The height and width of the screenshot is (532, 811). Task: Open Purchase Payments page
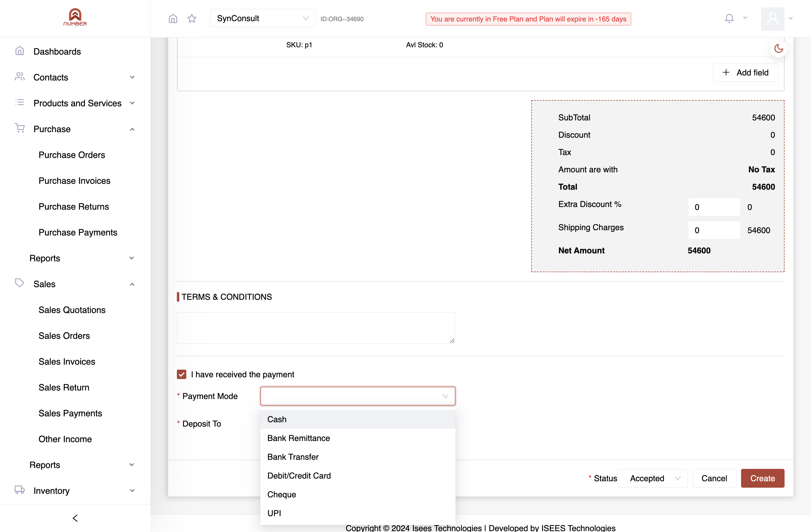[x=78, y=233]
